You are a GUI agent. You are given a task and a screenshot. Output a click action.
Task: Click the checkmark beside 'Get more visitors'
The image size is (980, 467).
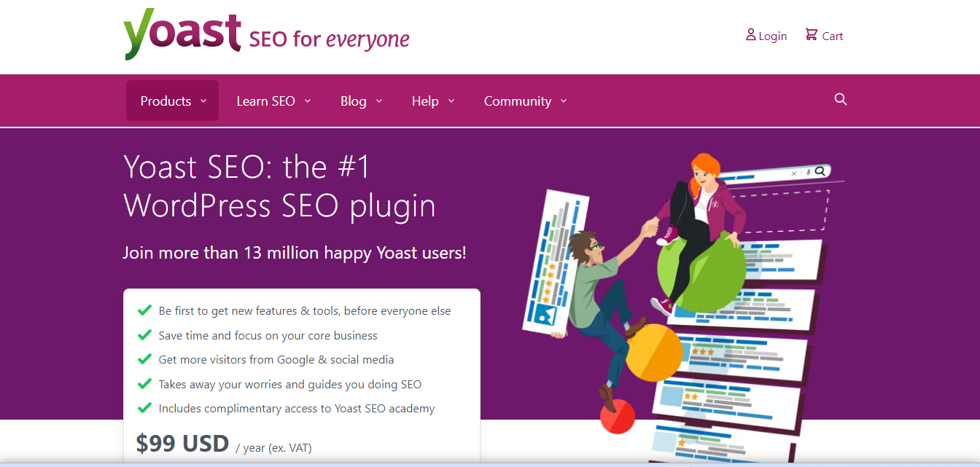144,359
